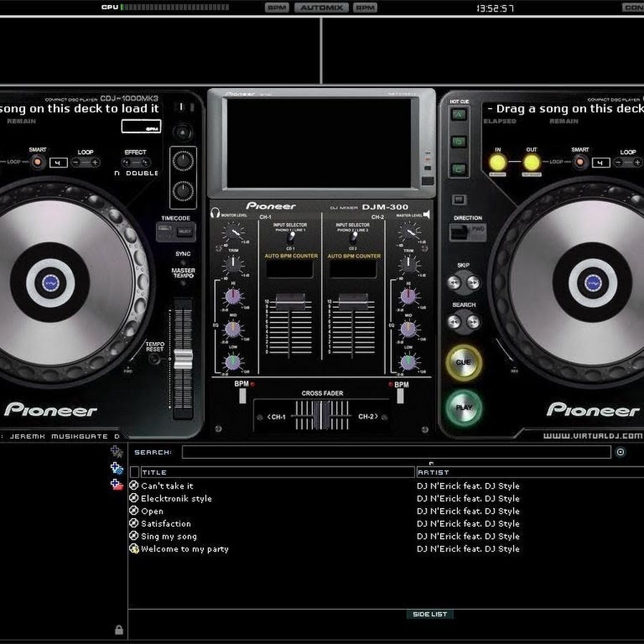Flip the CH-2 input selector switch
This screenshot has width=644, height=644.
click(x=353, y=237)
